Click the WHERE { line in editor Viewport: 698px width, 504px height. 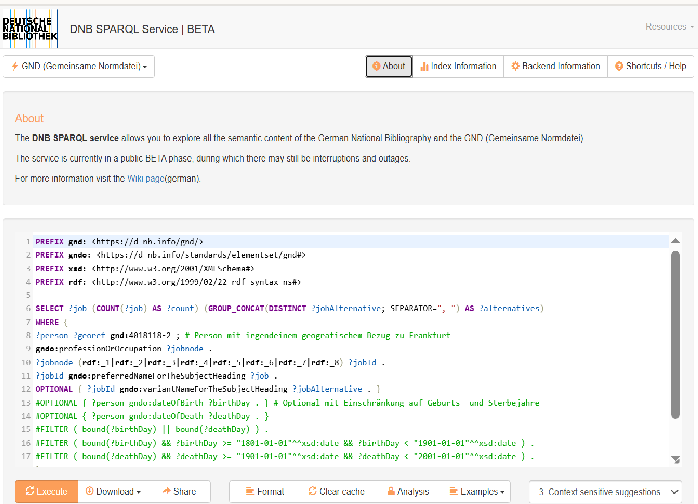click(52, 322)
